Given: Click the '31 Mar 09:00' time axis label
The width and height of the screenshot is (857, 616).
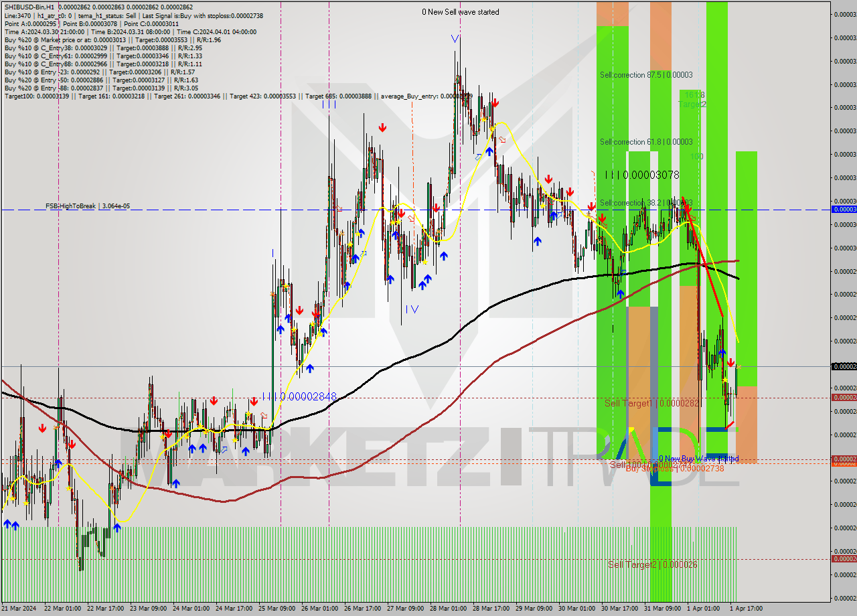Looking at the screenshot, I should pyautogui.click(x=662, y=609).
